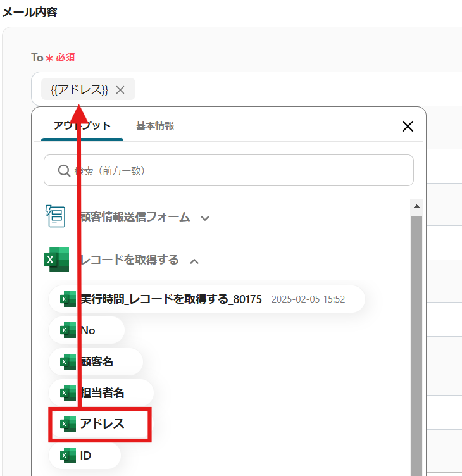Switch to the アウトプット tab
This screenshot has width=462, height=476.
tap(82, 126)
